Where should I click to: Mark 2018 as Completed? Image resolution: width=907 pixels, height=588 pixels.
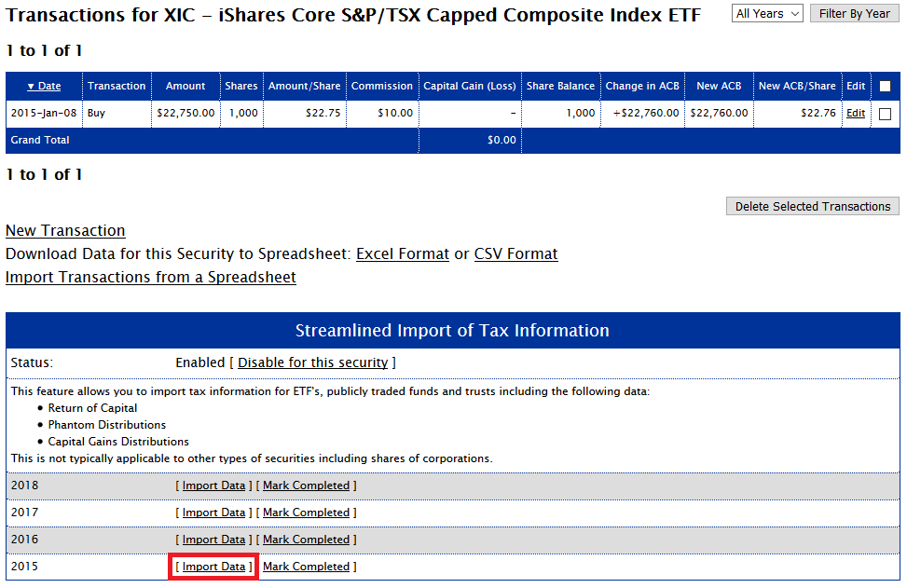click(x=307, y=485)
